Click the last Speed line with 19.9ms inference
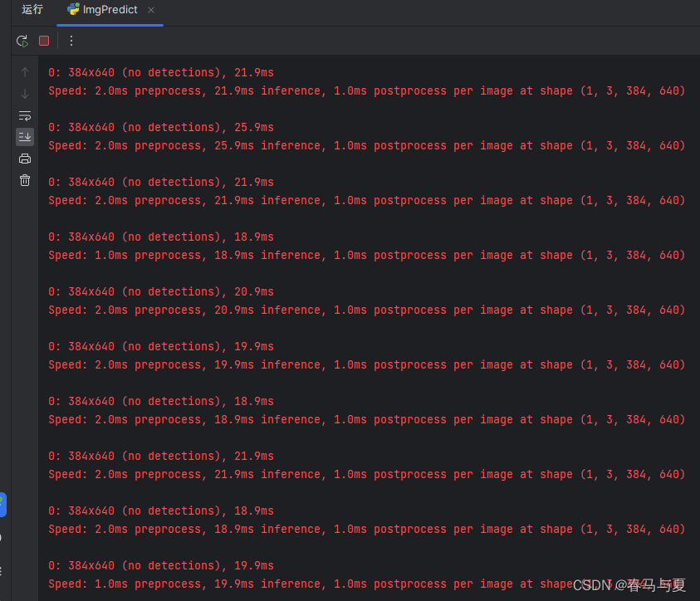700x601 pixels. [366, 584]
